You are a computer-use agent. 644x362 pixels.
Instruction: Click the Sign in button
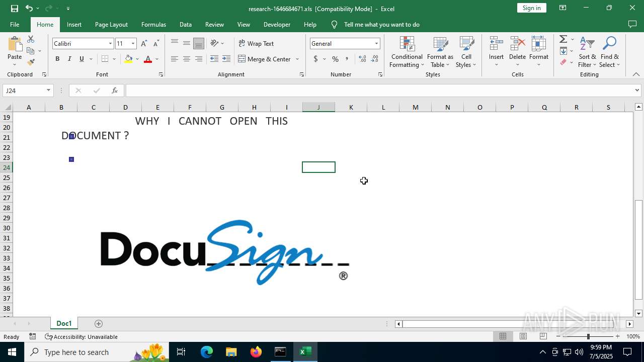coord(531,8)
